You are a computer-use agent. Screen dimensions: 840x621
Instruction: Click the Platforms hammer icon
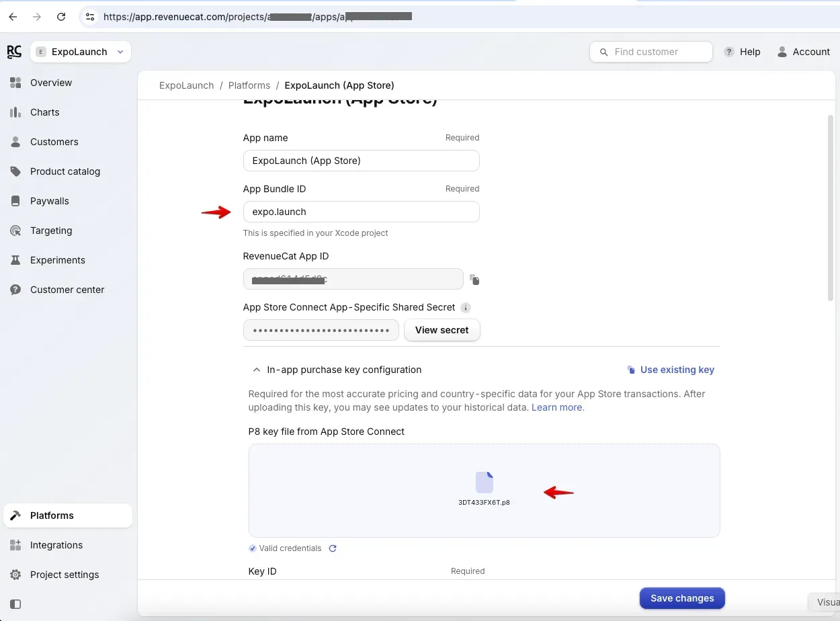point(15,515)
